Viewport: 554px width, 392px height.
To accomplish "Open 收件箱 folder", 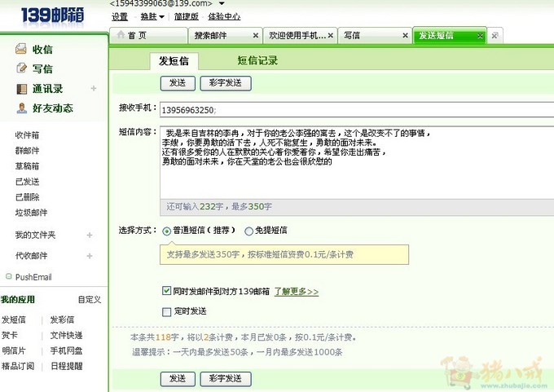I will 27,135.
